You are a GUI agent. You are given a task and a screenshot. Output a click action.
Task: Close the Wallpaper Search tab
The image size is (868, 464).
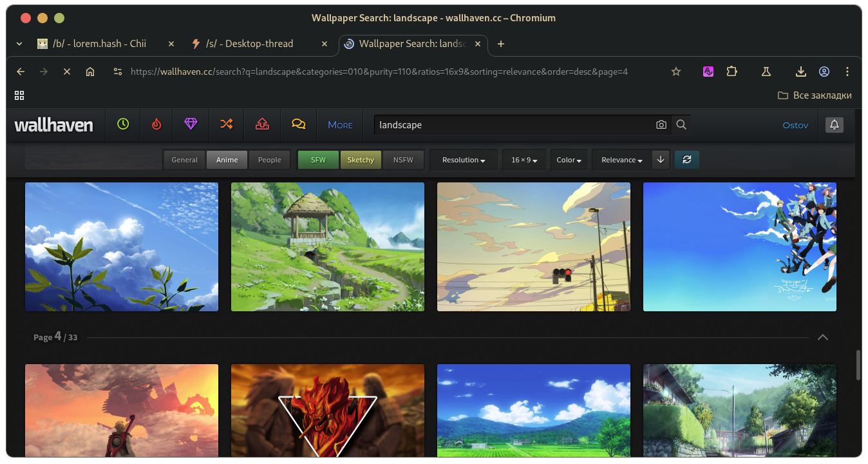[x=477, y=44]
